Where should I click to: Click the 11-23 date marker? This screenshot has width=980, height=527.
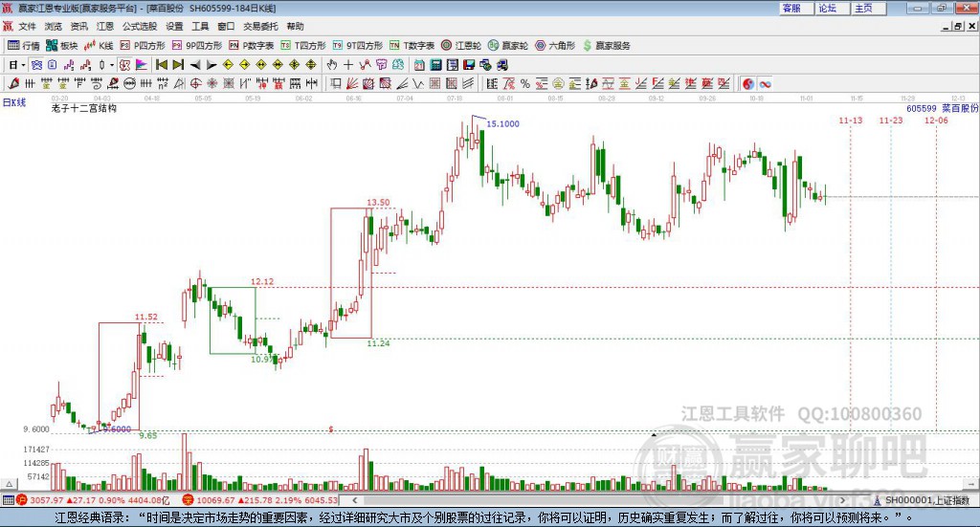(x=891, y=121)
